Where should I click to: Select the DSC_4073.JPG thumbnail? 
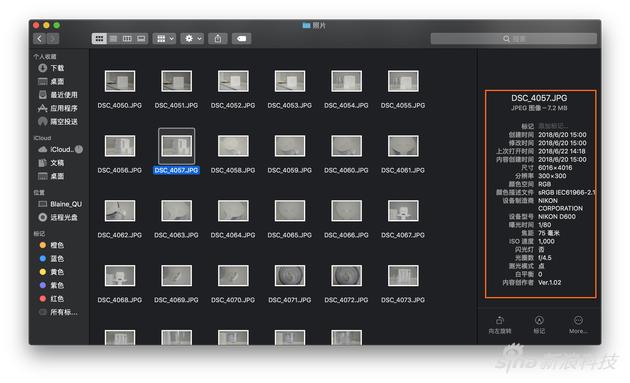[403, 275]
